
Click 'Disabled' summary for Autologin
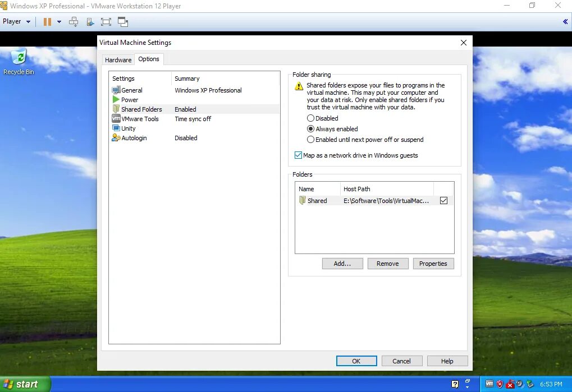point(186,138)
